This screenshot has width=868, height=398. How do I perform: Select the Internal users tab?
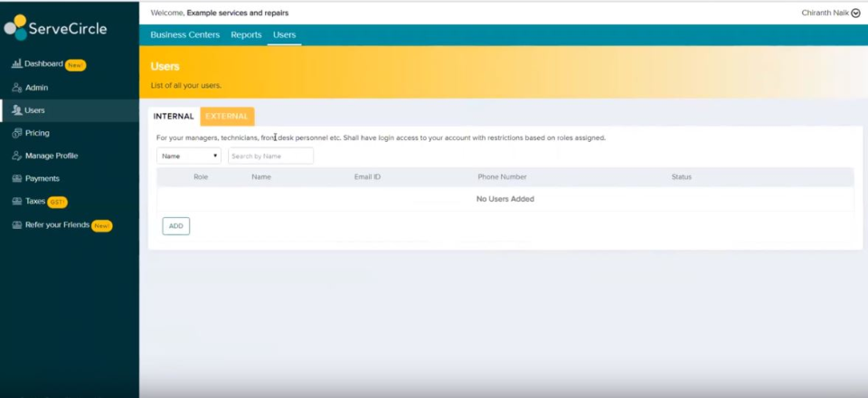pyautogui.click(x=174, y=117)
